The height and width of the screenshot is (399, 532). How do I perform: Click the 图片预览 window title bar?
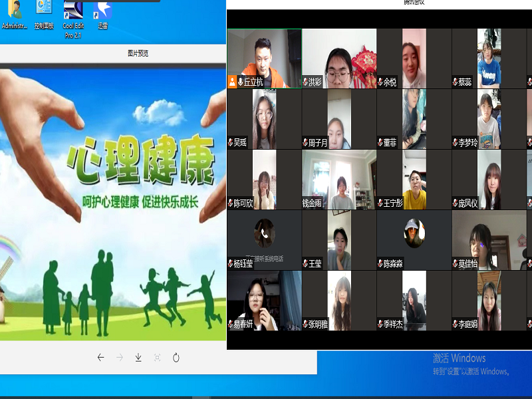click(x=113, y=53)
